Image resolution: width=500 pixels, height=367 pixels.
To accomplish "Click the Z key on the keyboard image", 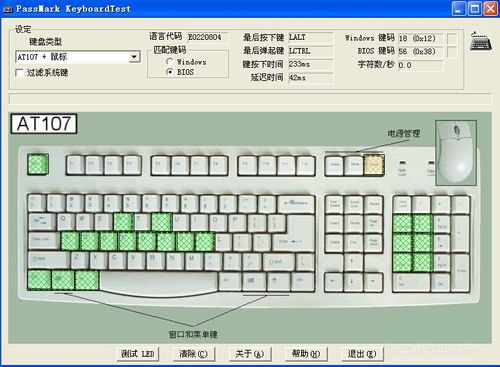I will coord(80,260).
